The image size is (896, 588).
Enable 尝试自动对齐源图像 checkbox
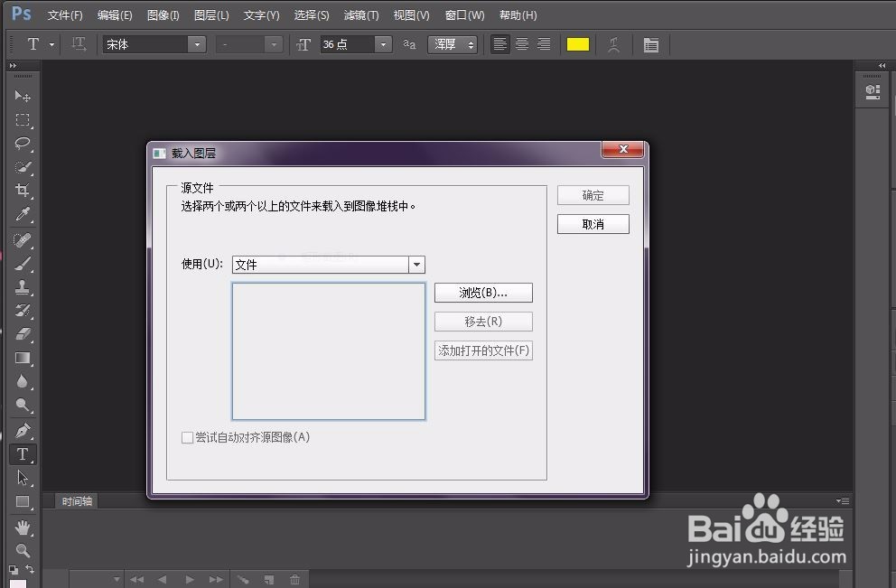pyautogui.click(x=187, y=437)
